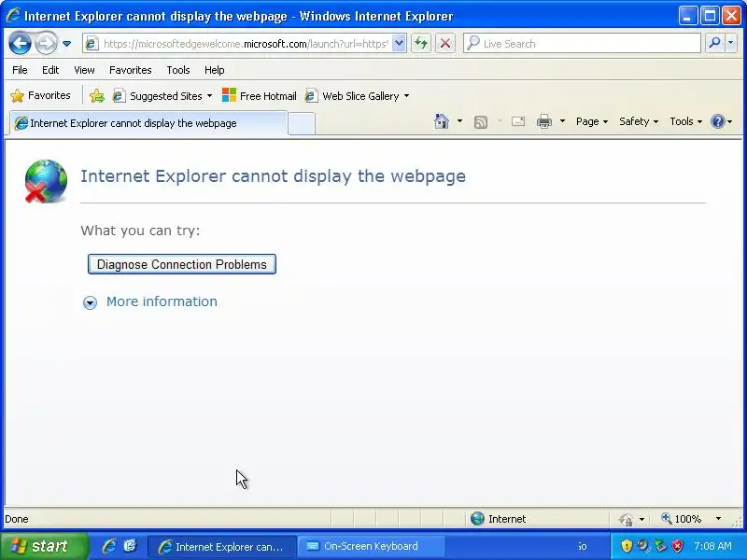Minimize the Internet Explorer window
Screen dimensions: 747x560
tap(687, 16)
